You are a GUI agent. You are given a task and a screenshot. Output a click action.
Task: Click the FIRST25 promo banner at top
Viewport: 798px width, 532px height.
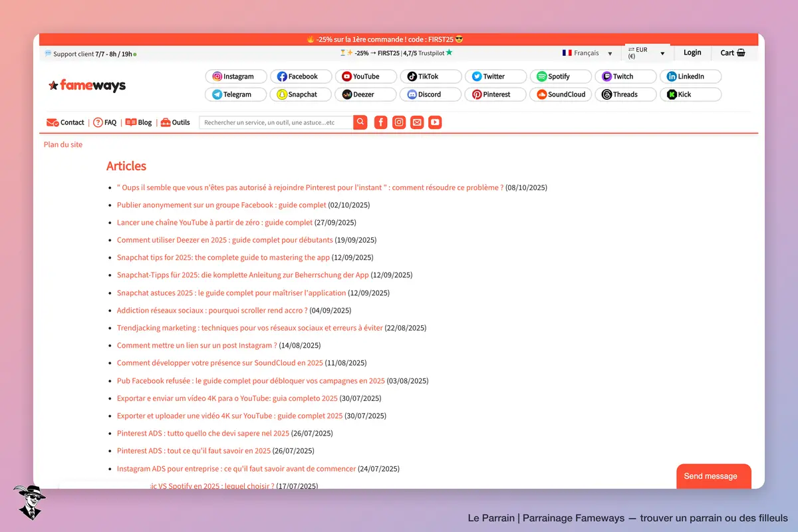tap(398, 39)
